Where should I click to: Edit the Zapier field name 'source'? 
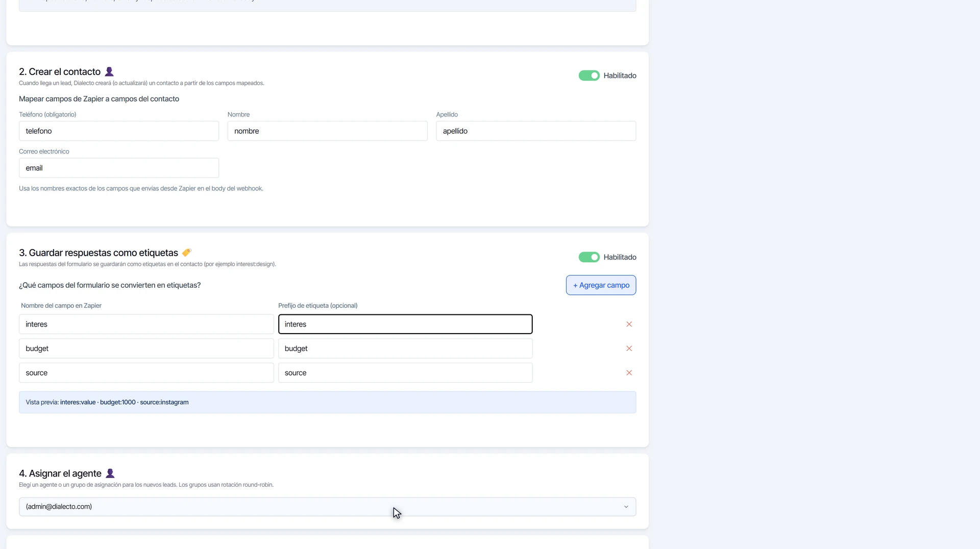[146, 373]
